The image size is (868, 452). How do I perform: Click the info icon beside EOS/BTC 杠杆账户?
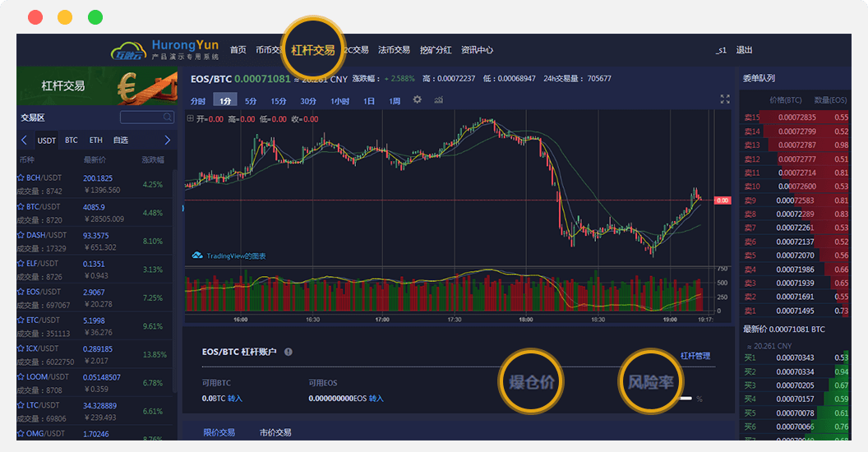(289, 352)
